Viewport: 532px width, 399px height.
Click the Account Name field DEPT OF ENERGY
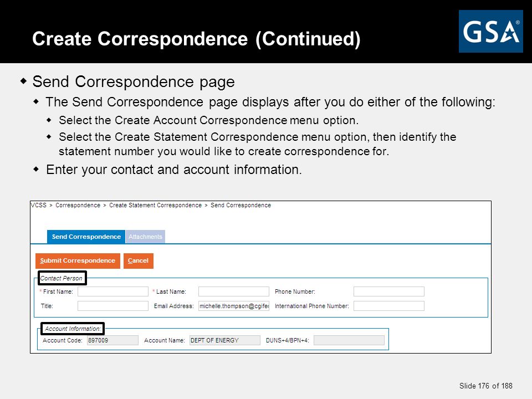pos(225,340)
